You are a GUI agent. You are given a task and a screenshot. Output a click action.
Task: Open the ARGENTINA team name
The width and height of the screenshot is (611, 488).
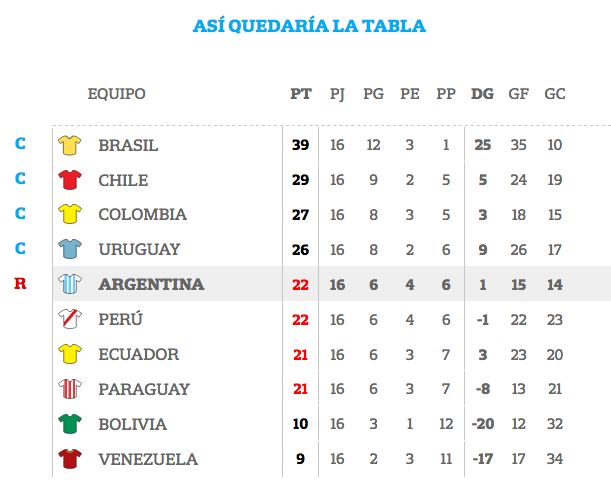151,284
